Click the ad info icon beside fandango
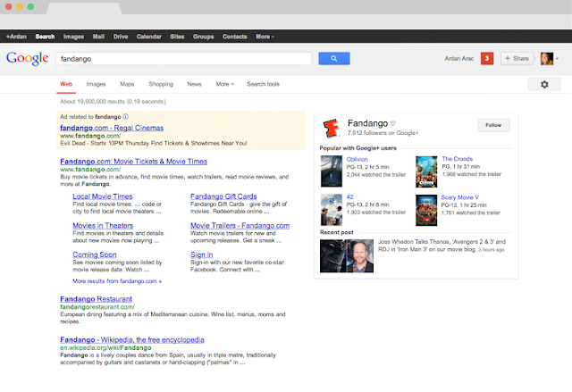The image size is (572, 392). pyautogui.click(x=125, y=117)
